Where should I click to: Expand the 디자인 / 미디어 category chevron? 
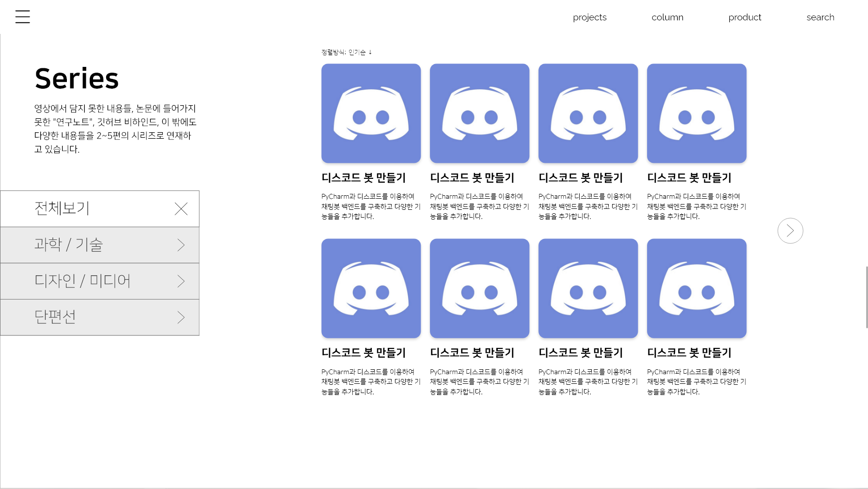(181, 281)
